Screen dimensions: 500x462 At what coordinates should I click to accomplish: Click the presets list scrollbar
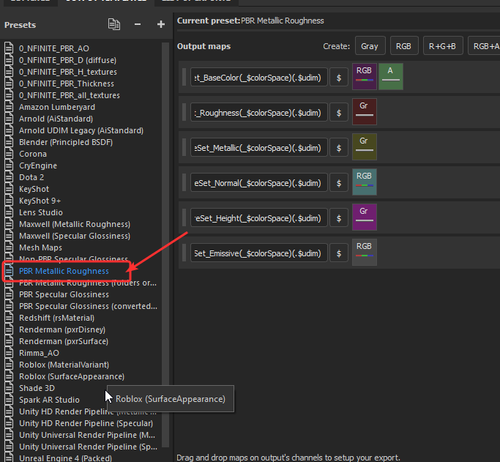point(165,245)
